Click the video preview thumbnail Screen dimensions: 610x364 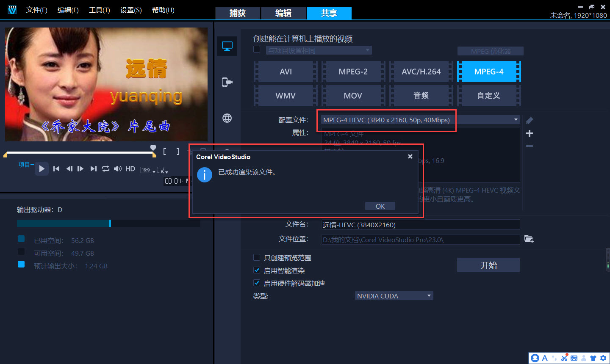(x=106, y=84)
